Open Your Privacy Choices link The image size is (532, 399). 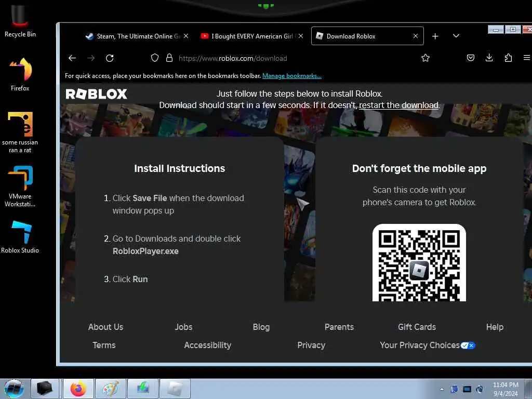428,345
